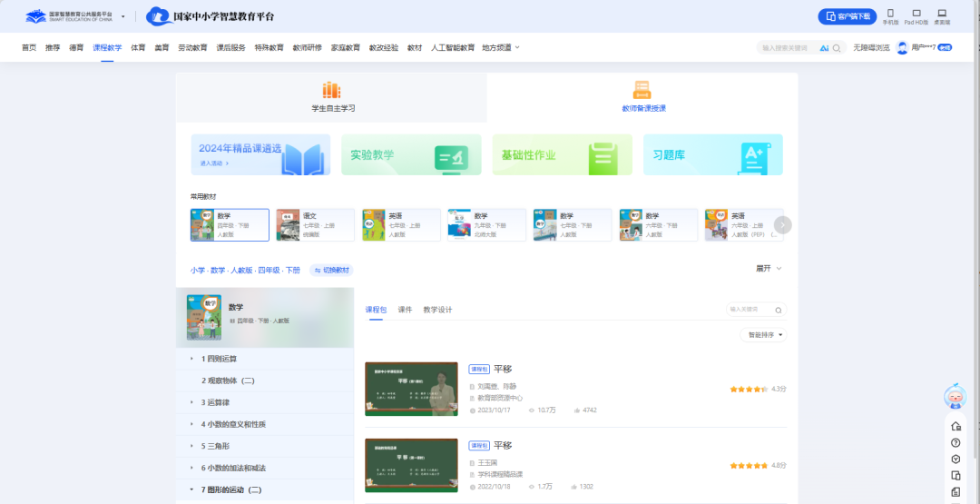The width and height of the screenshot is (980, 504).
Task: Select the 英语 六年级·上册 PEP textbook
Action: [744, 225]
